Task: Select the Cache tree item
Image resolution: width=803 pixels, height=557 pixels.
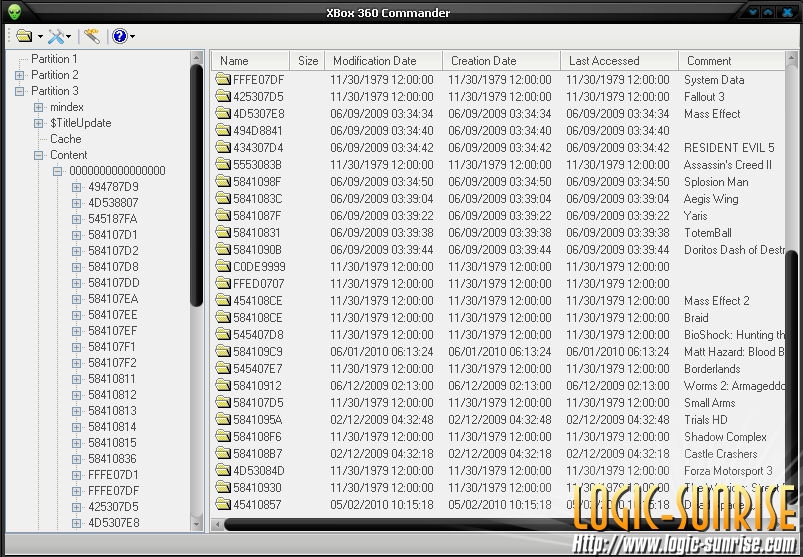Action: pos(66,139)
